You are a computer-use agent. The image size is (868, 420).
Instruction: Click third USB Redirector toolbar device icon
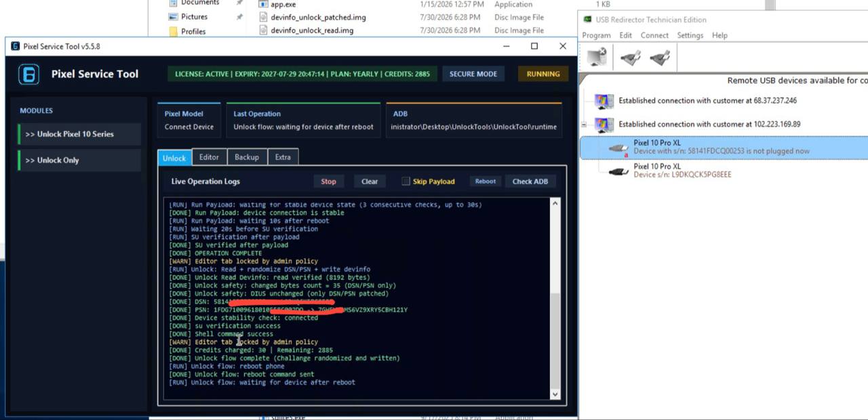pyautogui.click(x=660, y=58)
